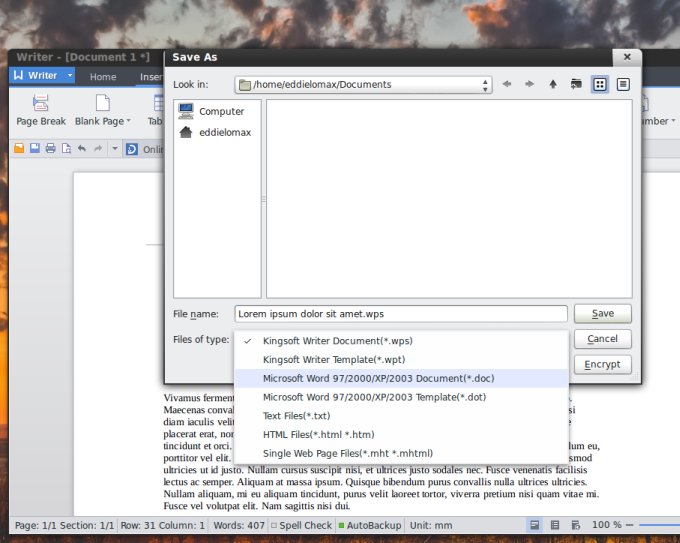Go up to parent directory
The height and width of the screenshot is (543, 680).
553,84
